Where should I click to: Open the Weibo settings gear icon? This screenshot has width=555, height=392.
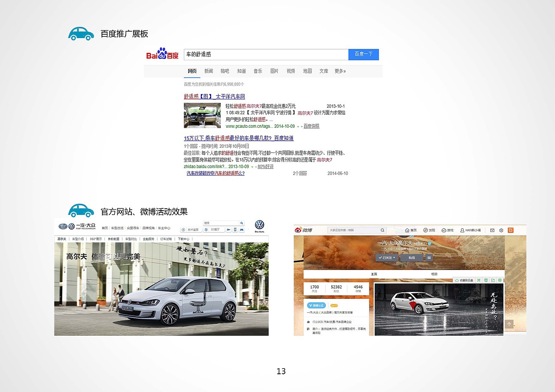click(x=501, y=230)
